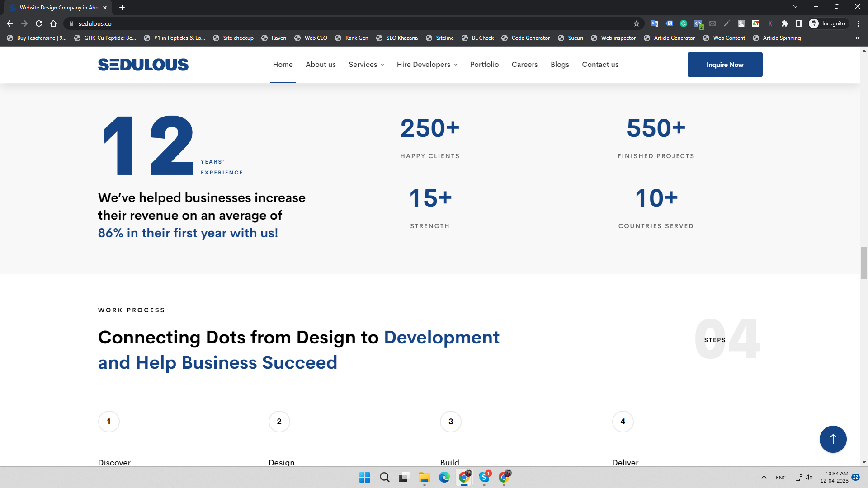868x488 pixels.
Task: Expand the Services dropdown menu
Action: [366, 65]
